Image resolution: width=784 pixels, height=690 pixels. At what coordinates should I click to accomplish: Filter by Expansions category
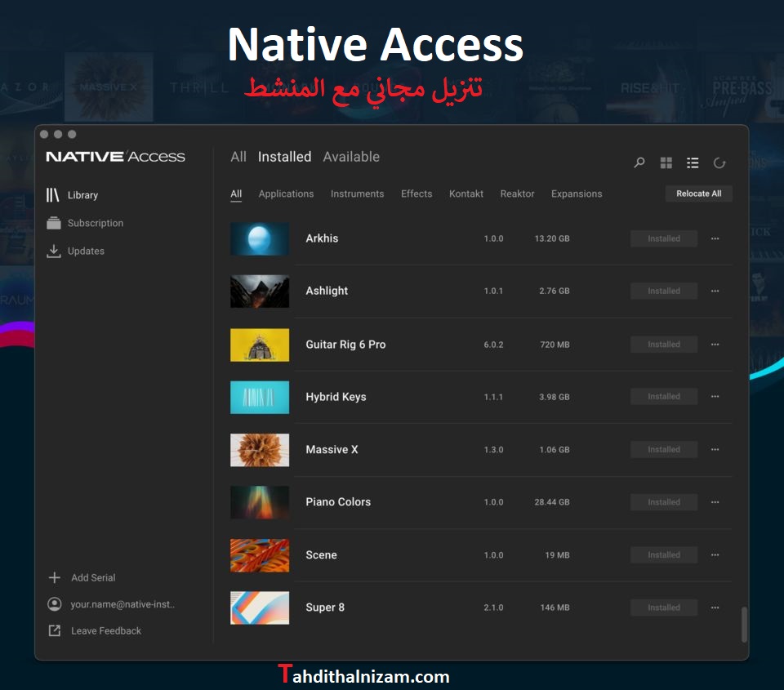click(x=577, y=194)
